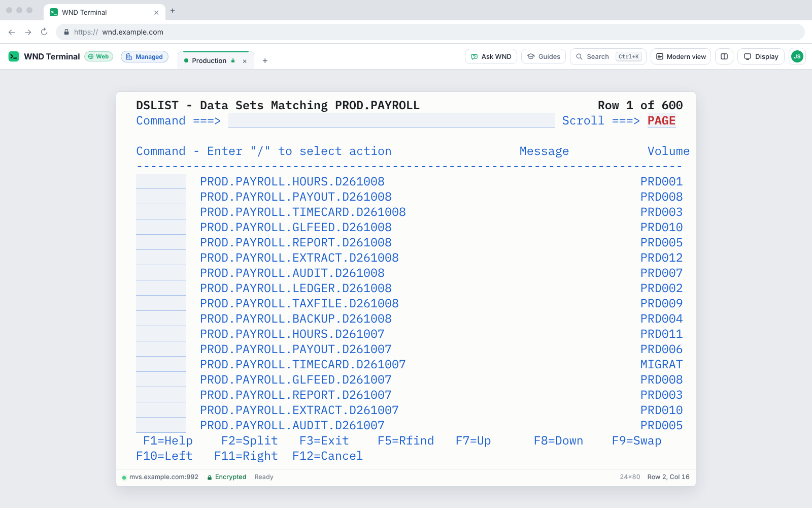
Task: Click the F2=Split function key
Action: 250,440
